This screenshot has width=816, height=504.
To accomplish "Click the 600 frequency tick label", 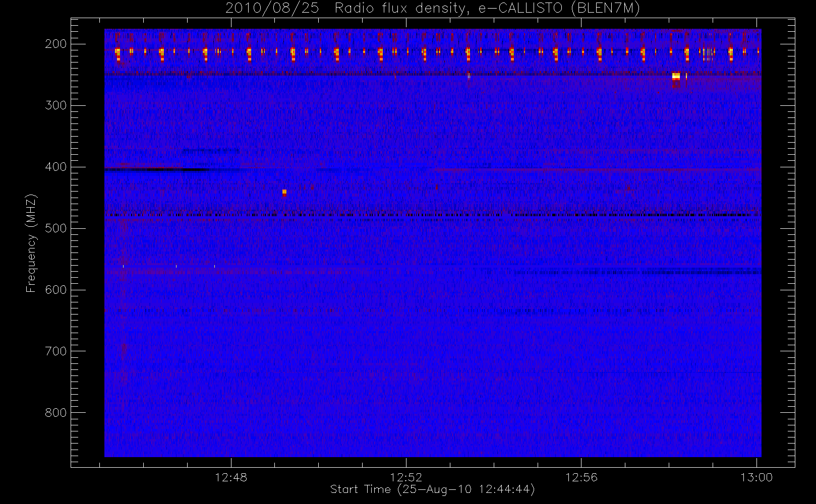I will [56, 290].
